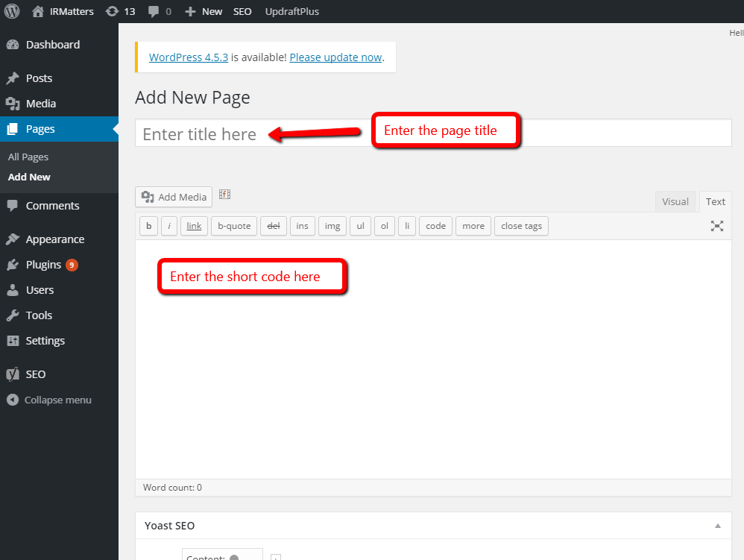The height and width of the screenshot is (560, 744).
Task: Open All Pages in sidebar
Action: pyautogui.click(x=28, y=157)
